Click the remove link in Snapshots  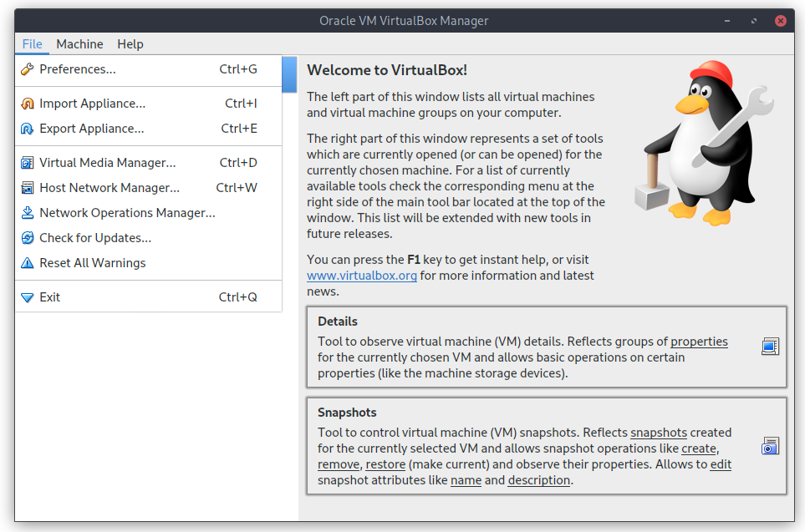click(339, 464)
